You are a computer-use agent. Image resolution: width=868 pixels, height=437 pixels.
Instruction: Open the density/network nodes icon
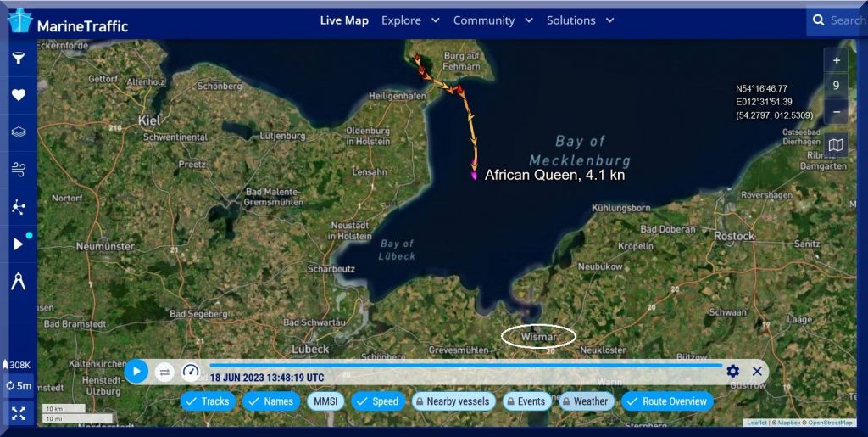(x=18, y=207)
